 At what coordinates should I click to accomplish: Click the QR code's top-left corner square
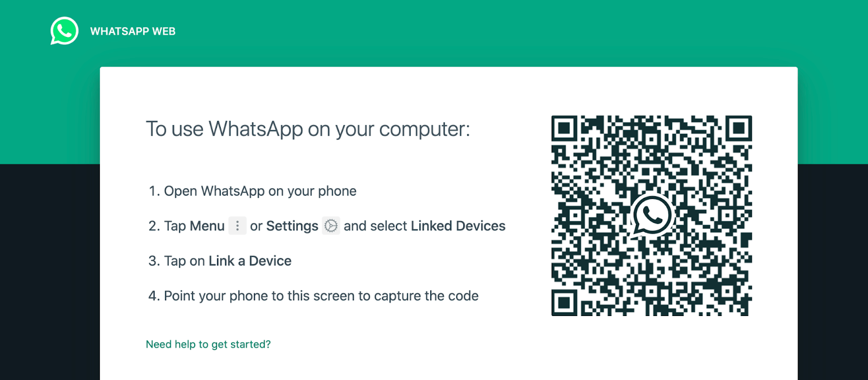(565, 129)
